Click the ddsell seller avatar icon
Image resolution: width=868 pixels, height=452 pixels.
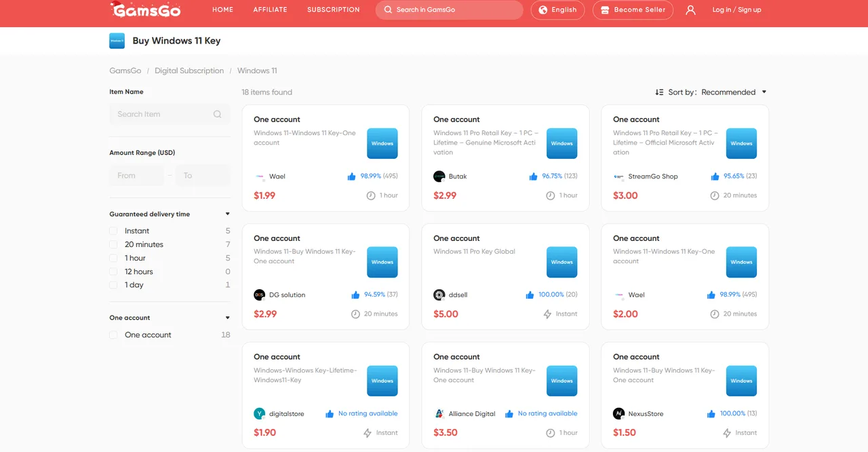point(439,295)
